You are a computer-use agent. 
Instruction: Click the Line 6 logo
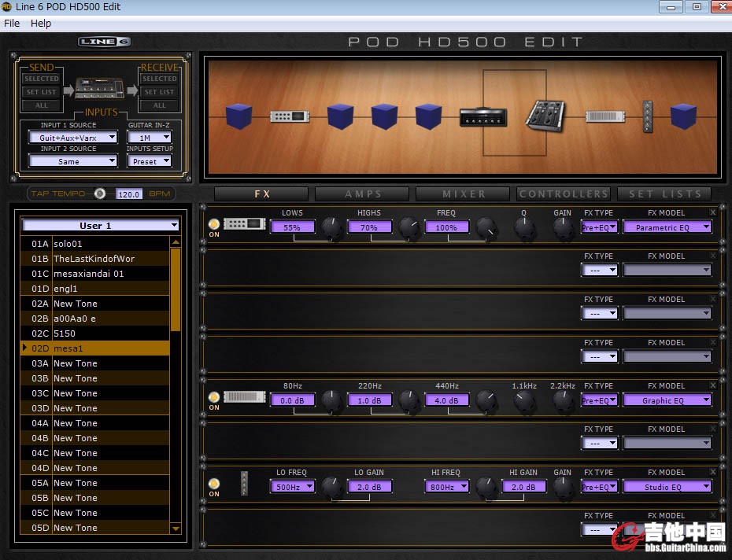coord(104,42)
